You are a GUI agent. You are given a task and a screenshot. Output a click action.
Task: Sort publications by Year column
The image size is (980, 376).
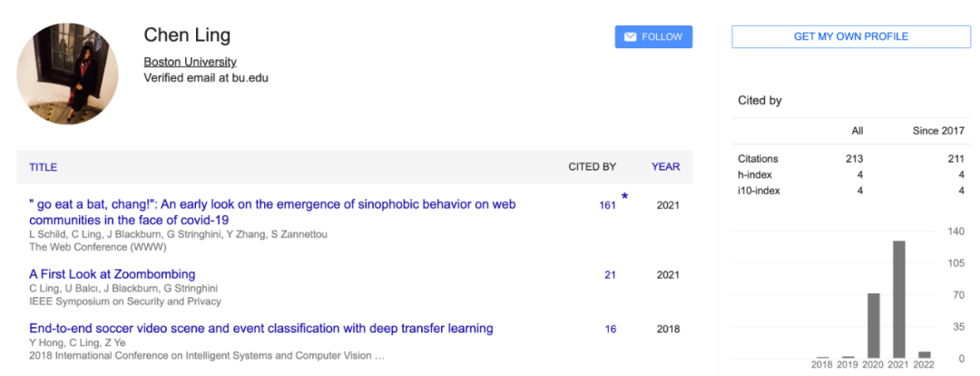(665, 167)
